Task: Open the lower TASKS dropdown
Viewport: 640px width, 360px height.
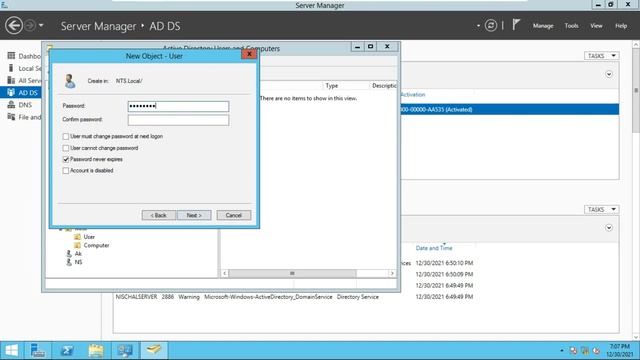Action: [x=601, y=209]
